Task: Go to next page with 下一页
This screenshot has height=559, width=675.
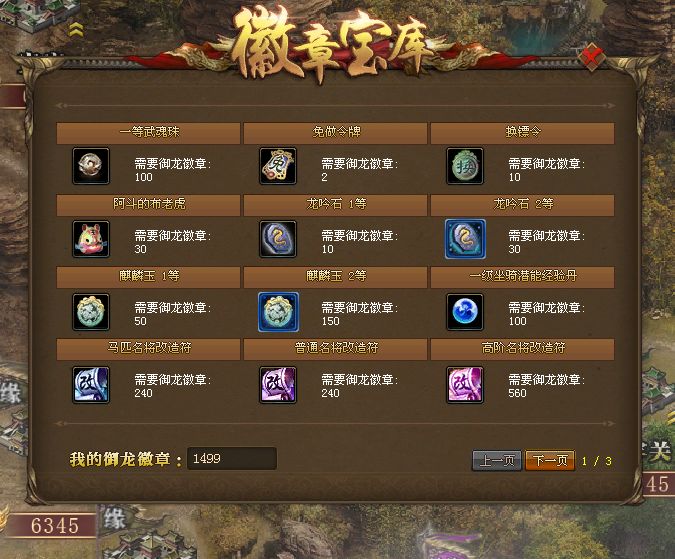Action: [x=550, y=461]
